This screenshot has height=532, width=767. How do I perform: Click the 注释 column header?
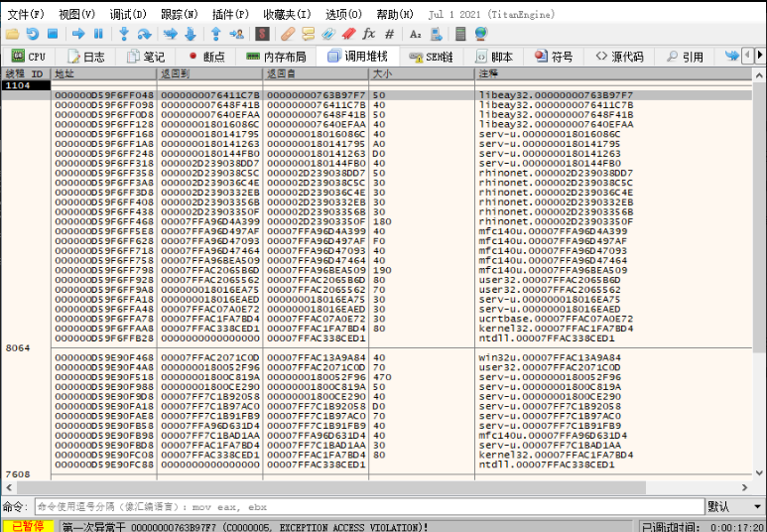point(614,73)
